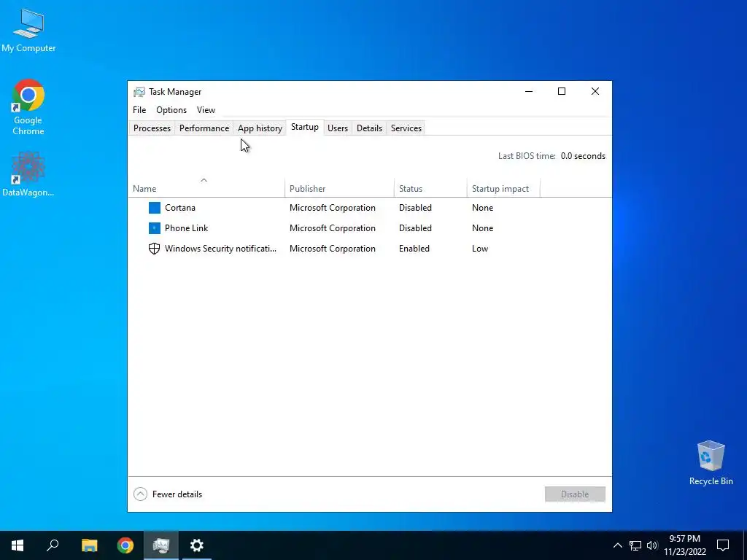Screen dimensions: 747x560
Task: Click the Disabled status for Phone Link
Action: pos(415,228)
